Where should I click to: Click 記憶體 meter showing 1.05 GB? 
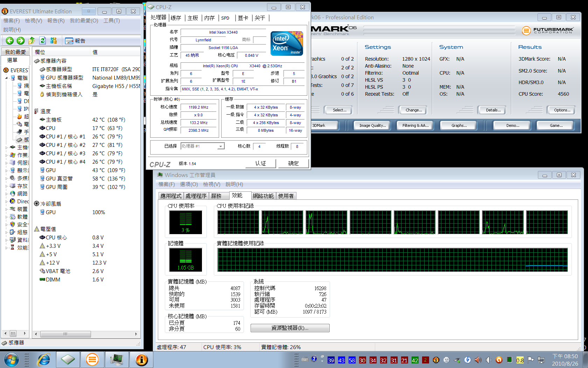[185, 260]
